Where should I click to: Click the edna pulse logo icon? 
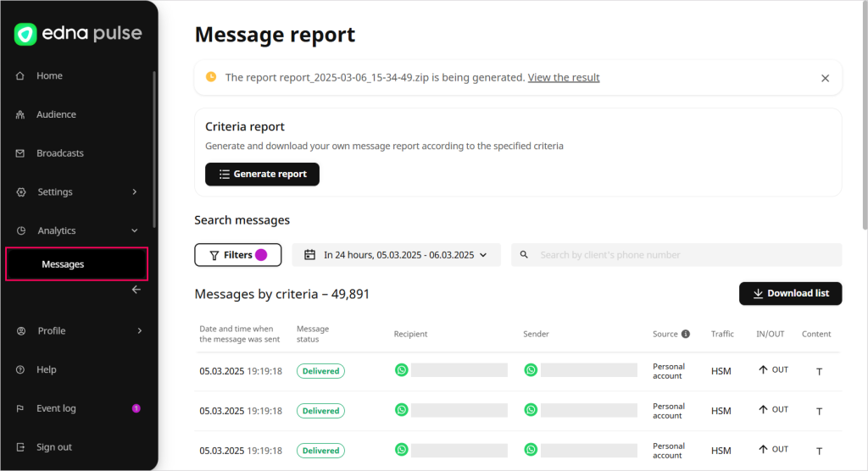point(25,34)
